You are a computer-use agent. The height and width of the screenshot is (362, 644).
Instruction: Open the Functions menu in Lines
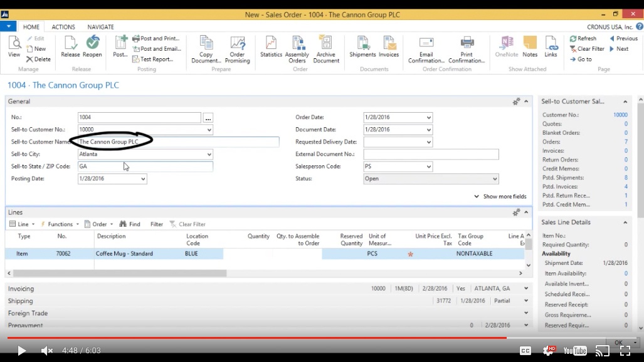click(60, 224)
